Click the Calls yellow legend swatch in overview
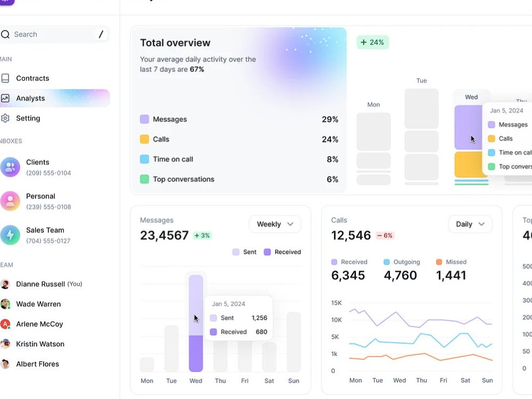 [x=145, y=139]
